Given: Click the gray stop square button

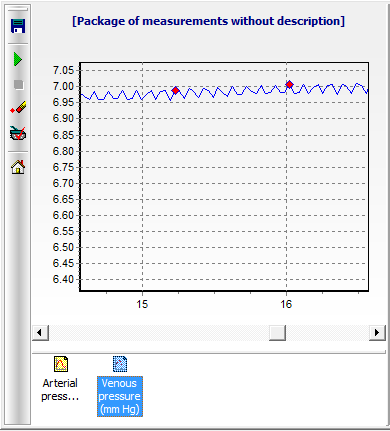Looking at the screenshot, I should click(19, 85).
